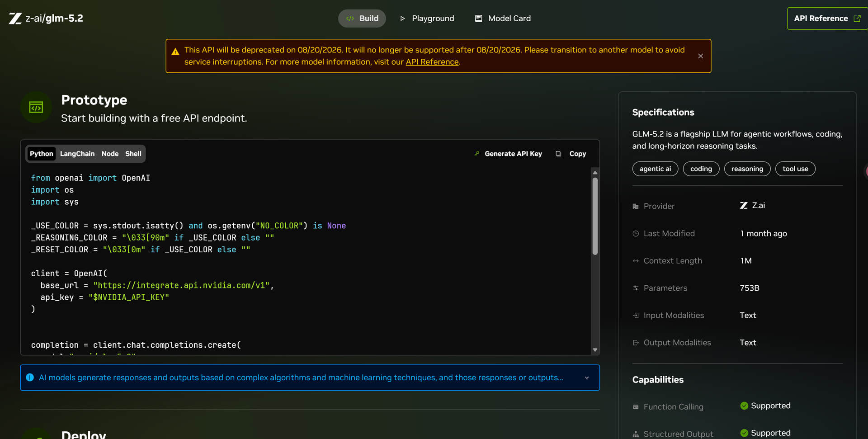868x439 pixels.
Task: Select the LangChain code tab
Action: pos(77,154)
